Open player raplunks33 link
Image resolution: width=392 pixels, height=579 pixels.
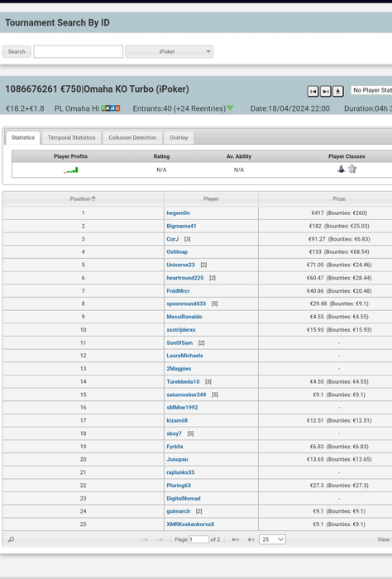[x=180, y=472]
